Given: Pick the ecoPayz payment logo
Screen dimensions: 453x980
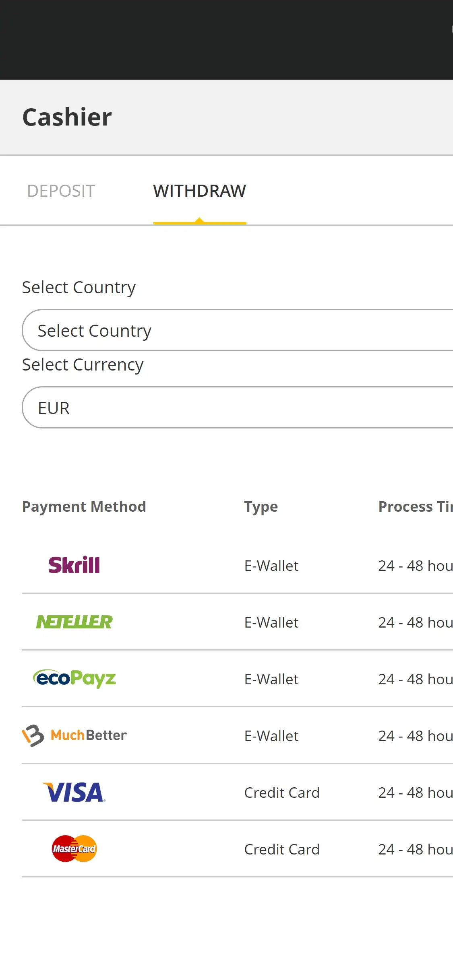Looking at the screenshot, I should 74,679.
